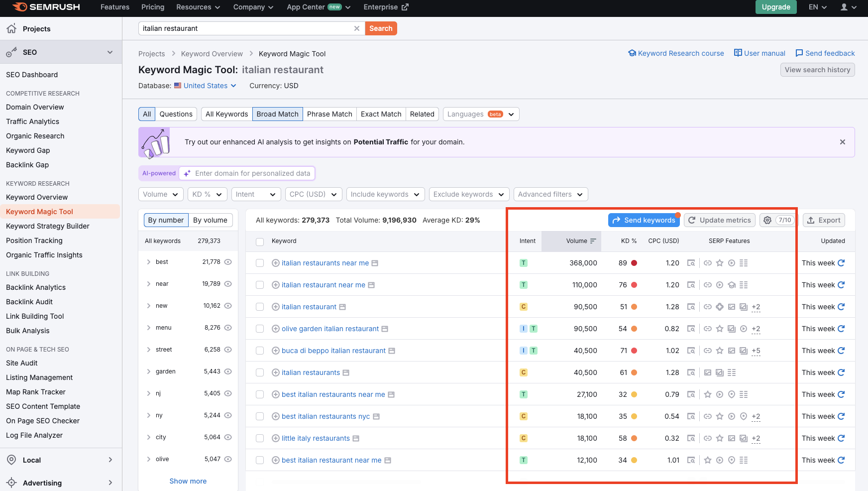Image resolution: width=868 pixels, height=491 pixels.
Task: Click the Send keywords button
Action: tap(644, 220)
